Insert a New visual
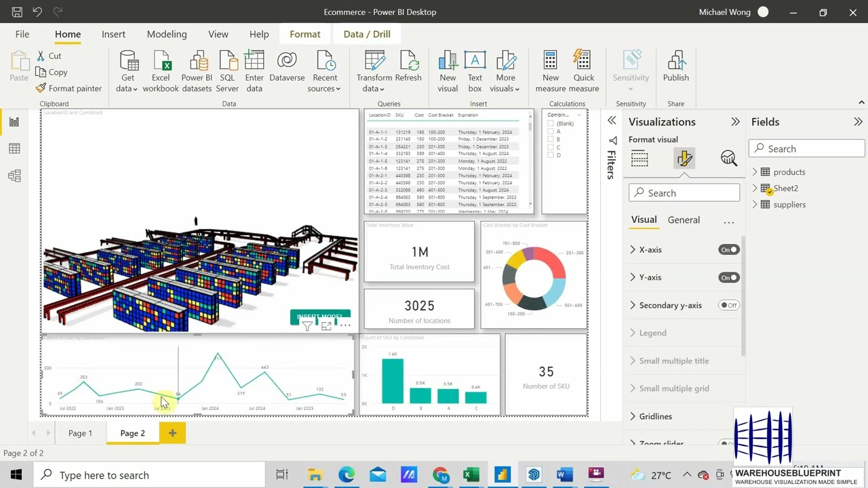The width and height of the screenshot is (868, 488). pos(448,72)
